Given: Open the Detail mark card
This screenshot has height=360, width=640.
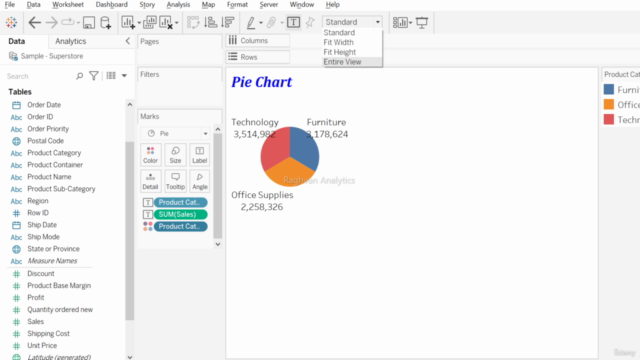Looking at the screenshot, I should pos(150,181).
